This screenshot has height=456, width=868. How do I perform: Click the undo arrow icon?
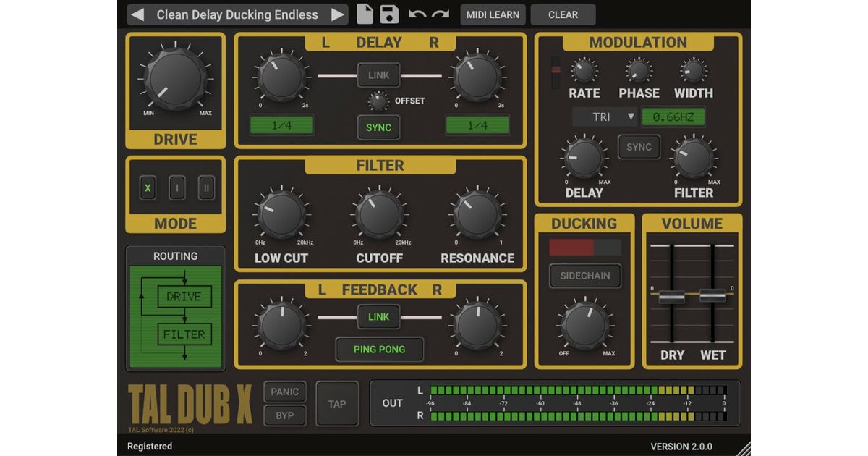(417, 14)
